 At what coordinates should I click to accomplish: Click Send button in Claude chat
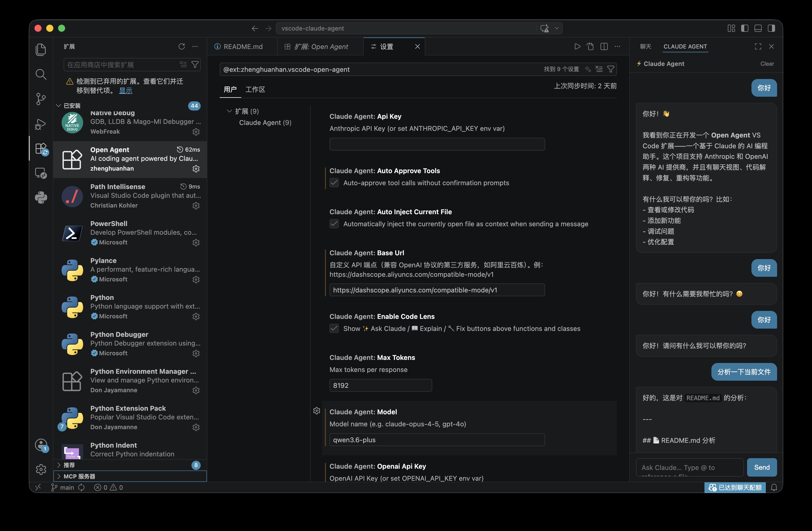click(761, 467)
